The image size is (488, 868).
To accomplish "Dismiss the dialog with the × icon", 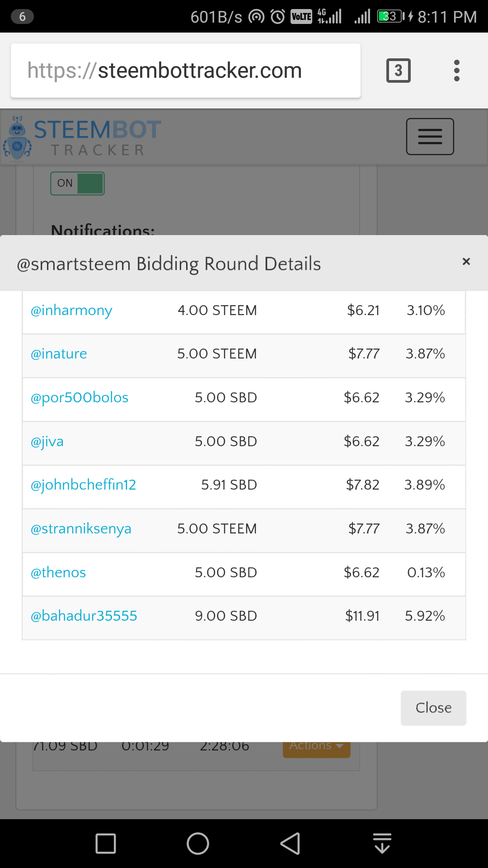I will point(466,262).
